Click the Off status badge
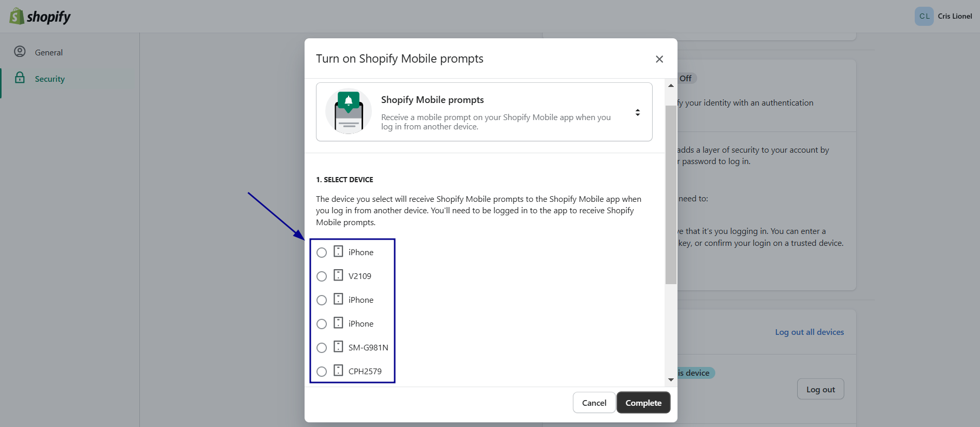Viewport: 980px width, 427px height. coord(686,78)
